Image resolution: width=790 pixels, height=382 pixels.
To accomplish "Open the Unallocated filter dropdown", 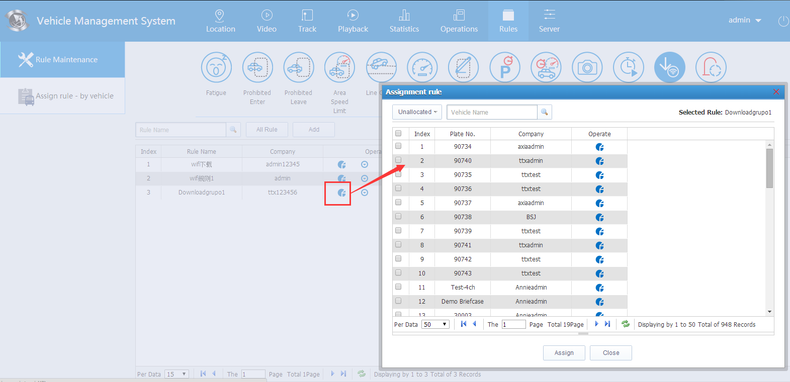I will (x=417, y=112).
